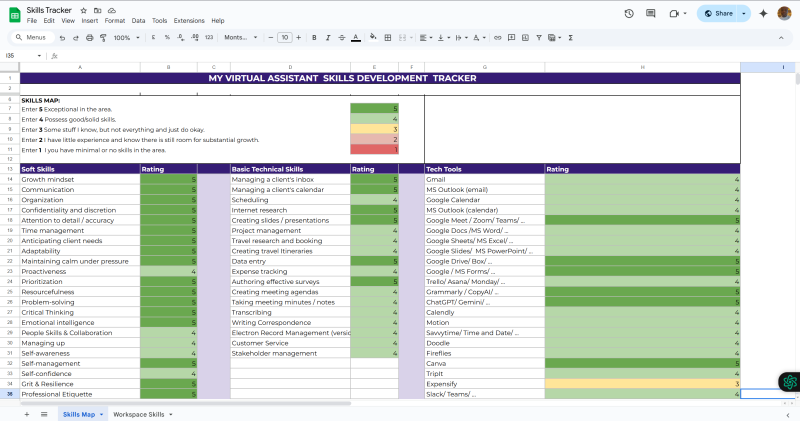Collapse the toolbar with the chevron
The width and height of the screenshot is (800, 421).
(x=781, y=38)
